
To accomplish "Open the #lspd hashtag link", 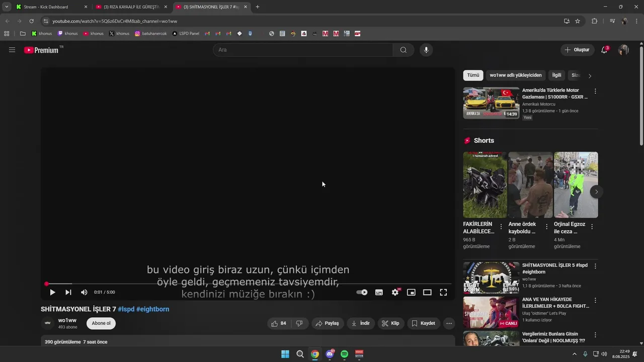I will click(x=126, y=309).
